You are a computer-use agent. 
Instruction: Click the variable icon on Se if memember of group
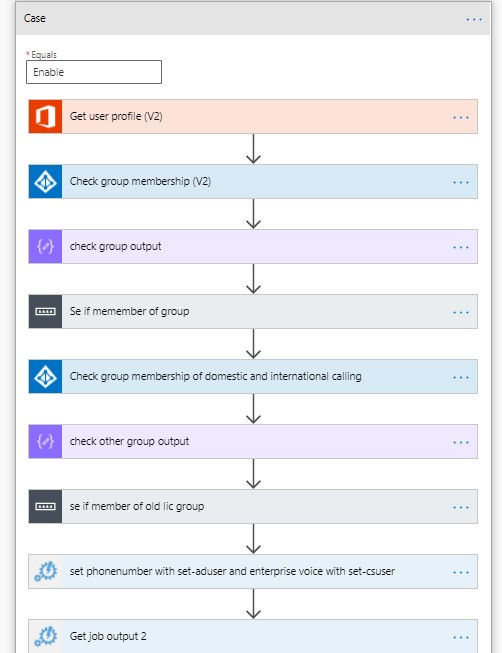[x=45, y=312]
